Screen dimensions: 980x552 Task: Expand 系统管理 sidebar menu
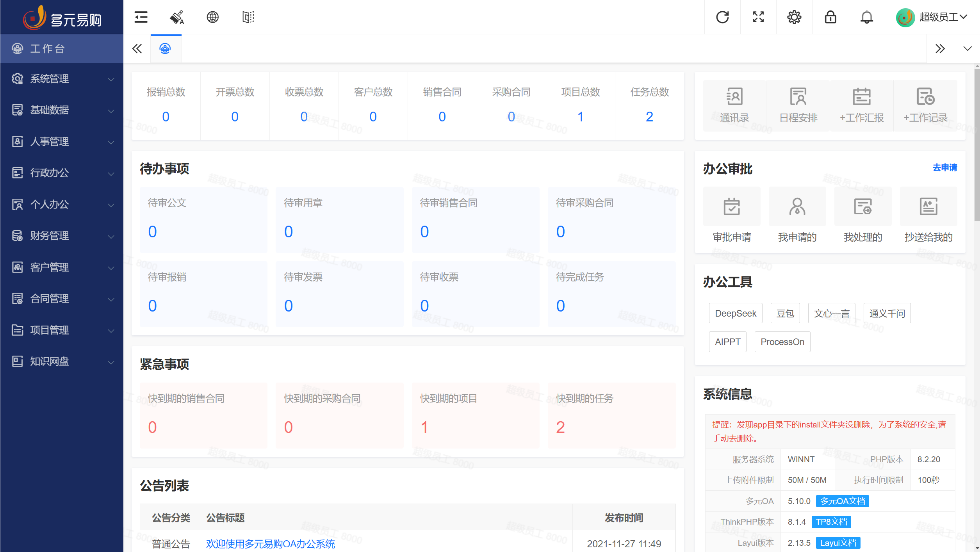(62, 79)
